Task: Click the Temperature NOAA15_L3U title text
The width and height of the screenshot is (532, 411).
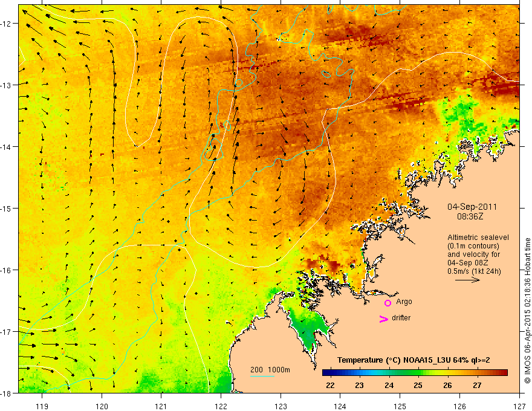Action: pos(414,360)
